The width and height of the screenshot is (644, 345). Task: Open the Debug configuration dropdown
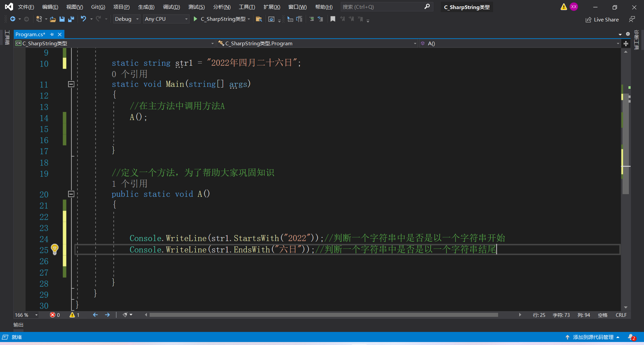[126, 19]
